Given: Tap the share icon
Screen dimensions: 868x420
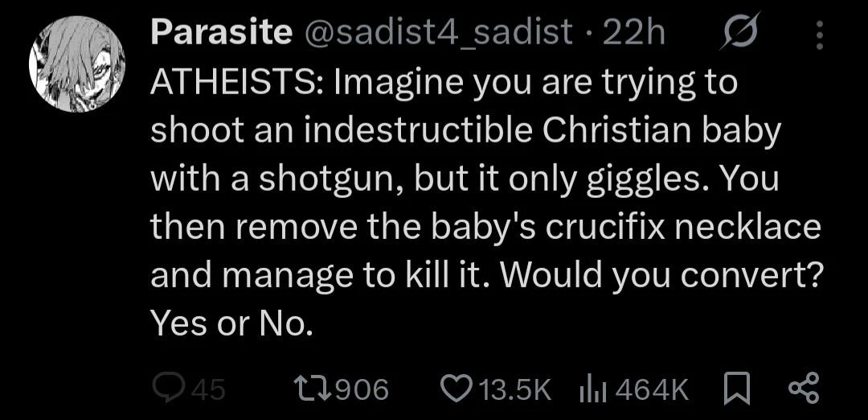Looking at the screenshot, I should [804, 389].
